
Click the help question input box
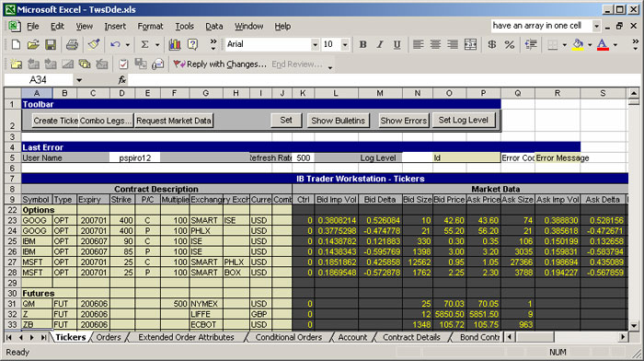(x=541, y=26)
